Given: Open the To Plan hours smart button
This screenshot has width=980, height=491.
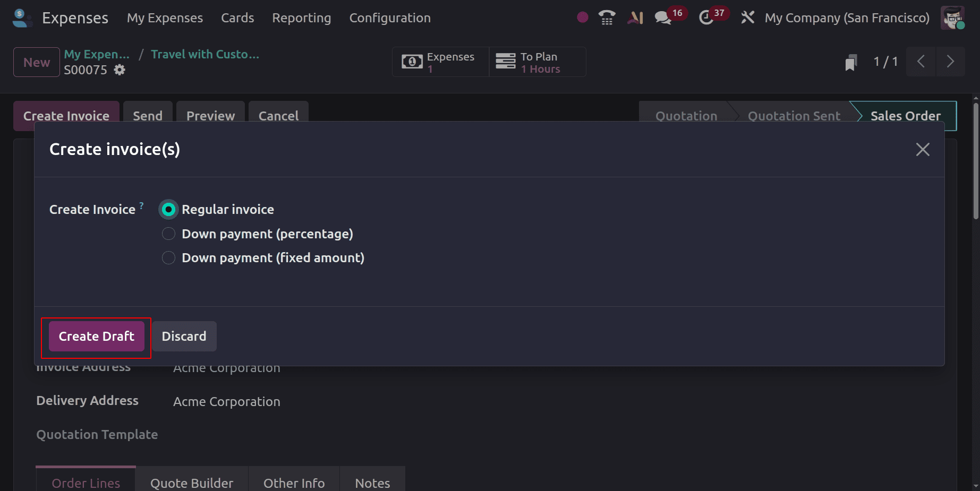Looking at the screenshot, I should [537, 62].
